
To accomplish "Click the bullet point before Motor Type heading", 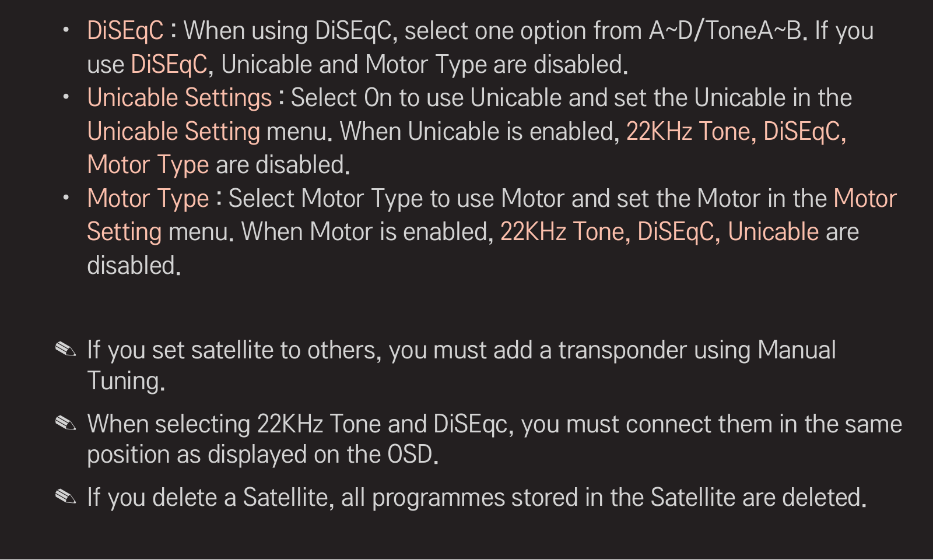I will pyautogui.click(x=66, y=198).
